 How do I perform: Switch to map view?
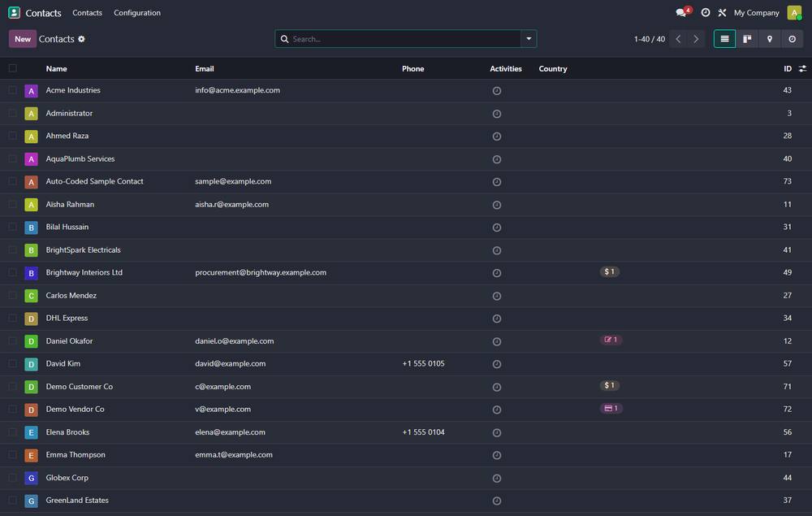click(x=770, y=39)
